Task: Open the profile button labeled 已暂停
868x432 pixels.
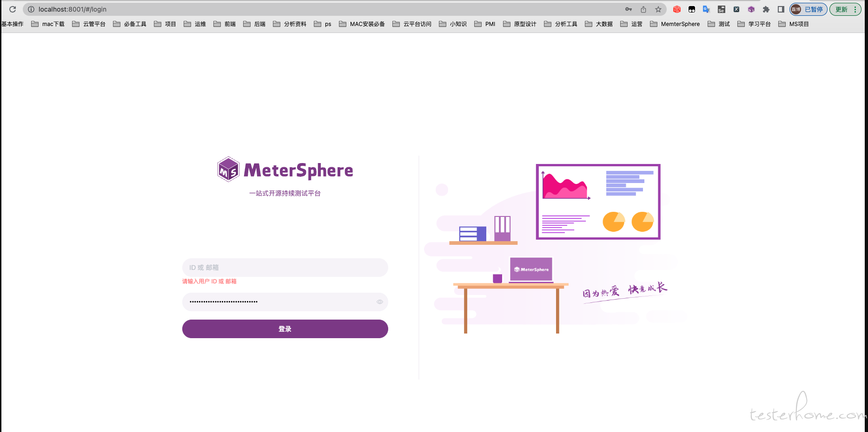Action: click(x=808, y=9)
